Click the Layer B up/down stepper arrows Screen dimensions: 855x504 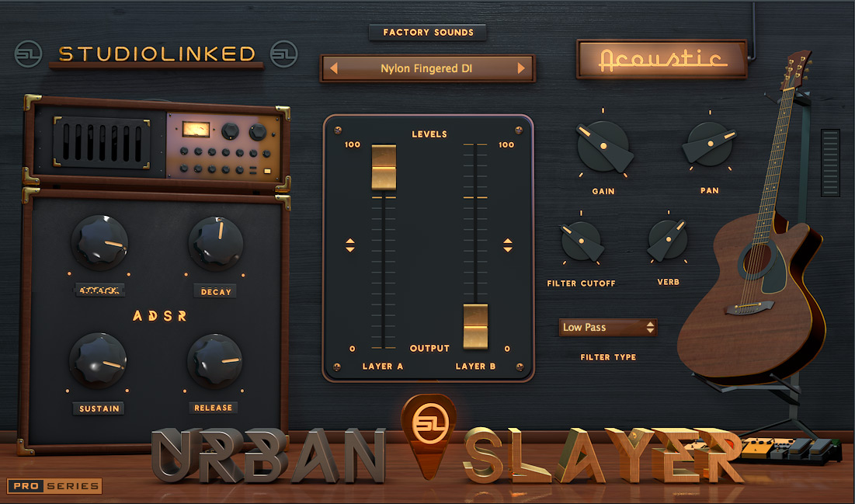click(508, 245)
